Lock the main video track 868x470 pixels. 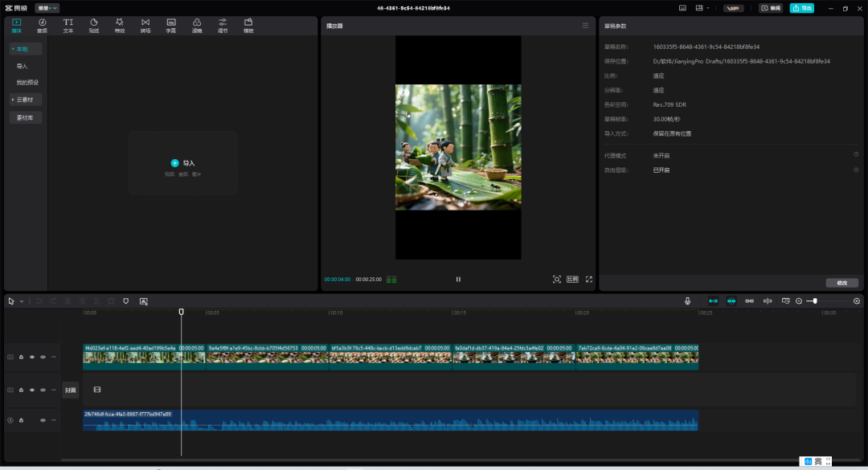[21, 357]
